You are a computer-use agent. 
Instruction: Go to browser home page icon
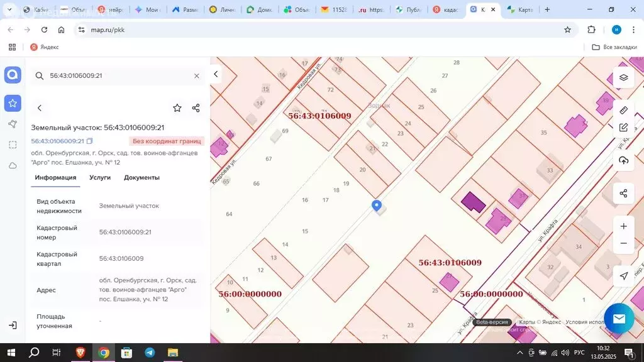[x=61, y=30]
